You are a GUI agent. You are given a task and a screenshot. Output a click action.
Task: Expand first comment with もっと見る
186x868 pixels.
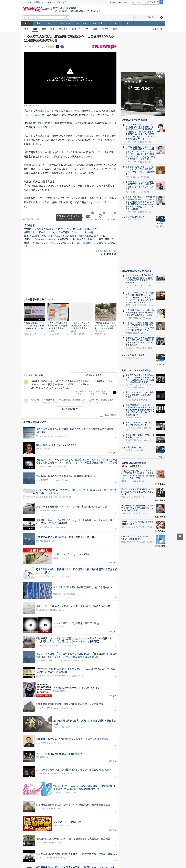coord(63,388)
